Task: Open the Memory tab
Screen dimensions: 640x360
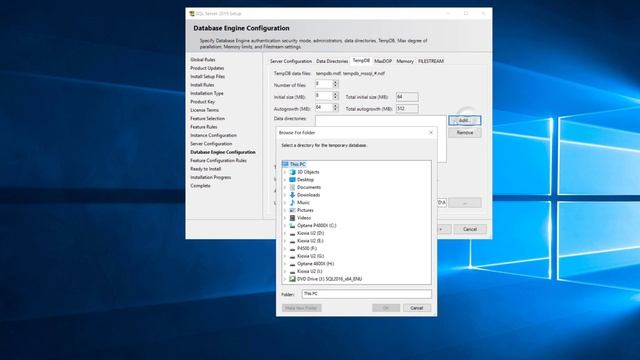Action: (404, 61)
